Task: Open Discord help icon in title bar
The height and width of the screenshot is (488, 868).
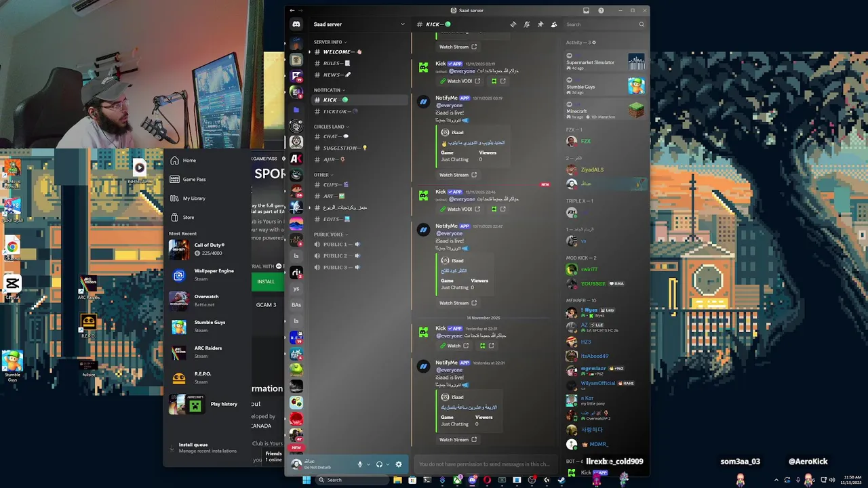Action: pyautogui.click(x=601, y=10)
